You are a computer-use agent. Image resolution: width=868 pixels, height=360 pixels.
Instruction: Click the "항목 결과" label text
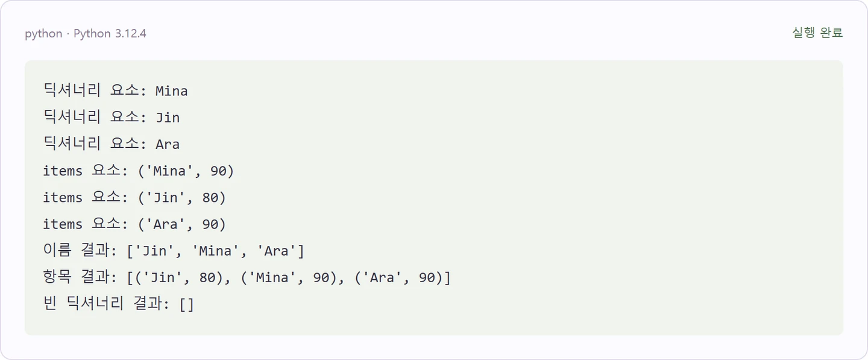click(77, 277)
